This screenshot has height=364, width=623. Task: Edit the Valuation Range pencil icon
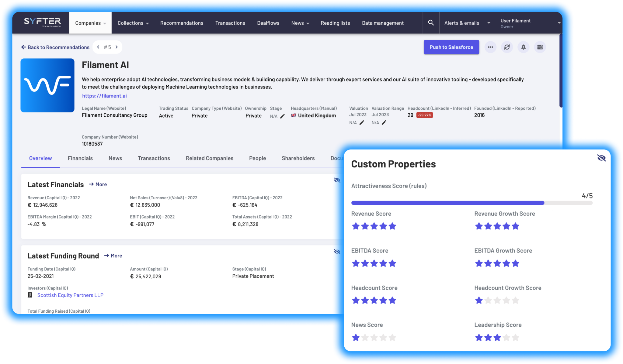click(384, 122)
